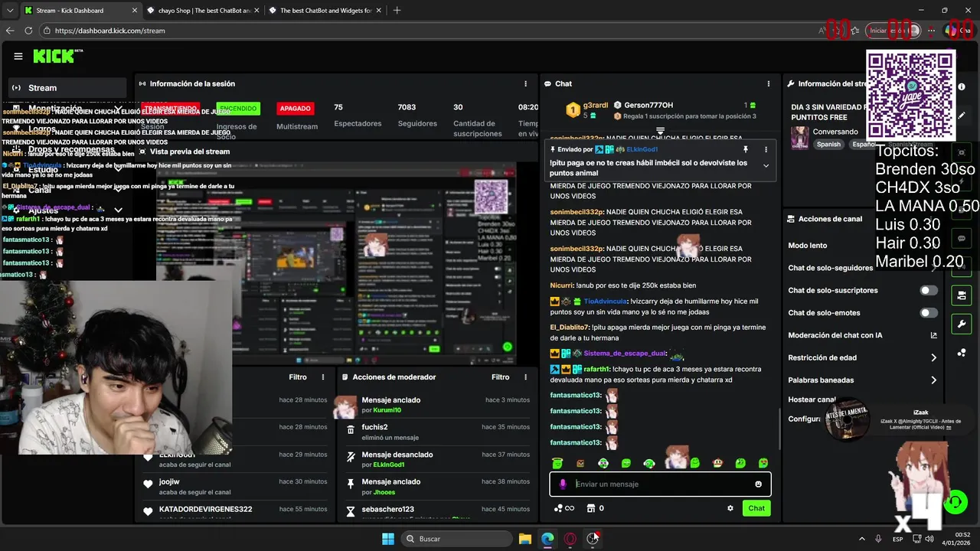Click the purple microphone icon
This screenshot has width=980, height=551.
[563, 484]
